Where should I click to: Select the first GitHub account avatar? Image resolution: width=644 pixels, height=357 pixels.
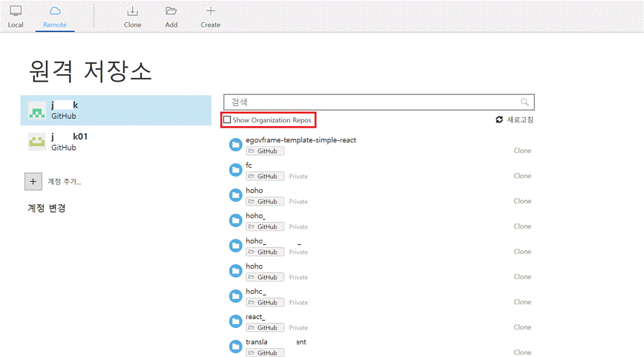click(37, 111)
